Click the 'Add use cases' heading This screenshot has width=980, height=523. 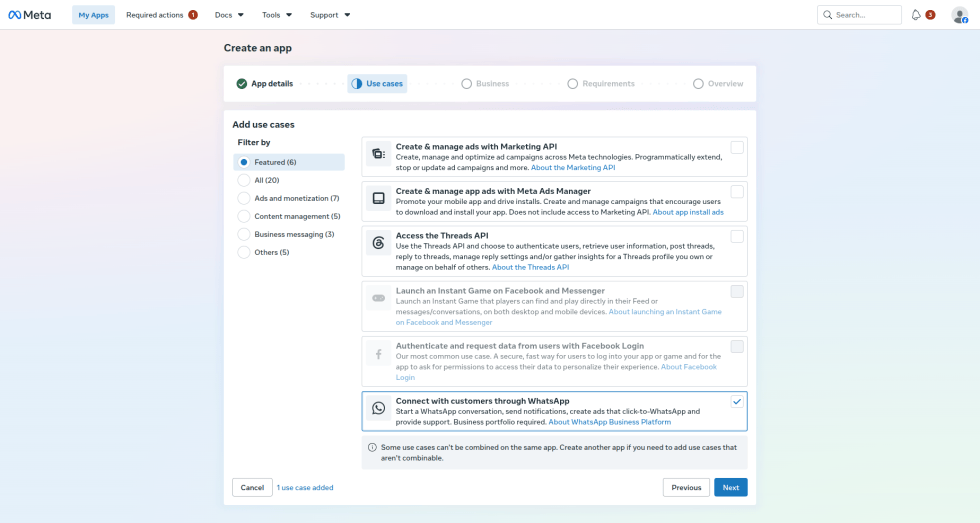point(263,124)
